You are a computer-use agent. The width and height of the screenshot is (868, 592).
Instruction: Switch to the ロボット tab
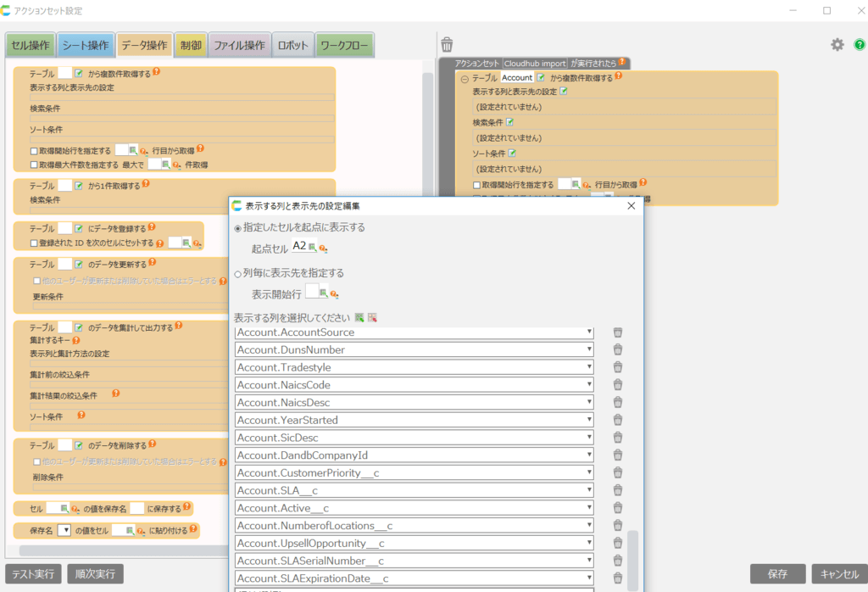point(292,46)
